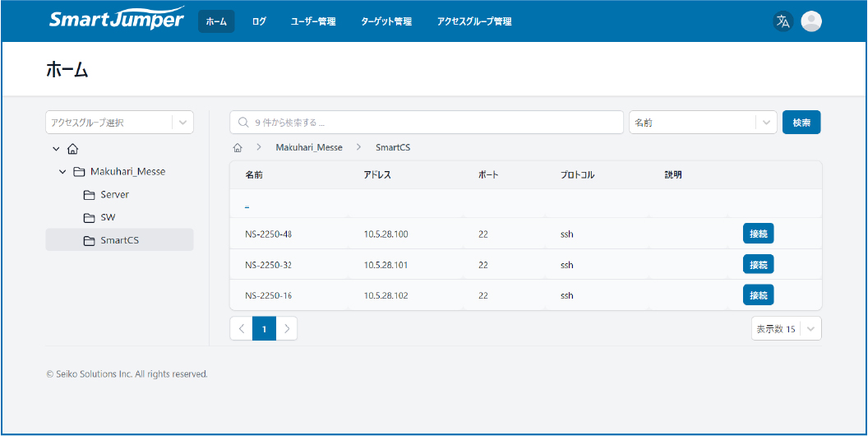Viewport: 868px width, 436px height.
Task: Open the 表示数 15 page size dropdown
Action: click(786, 328)
